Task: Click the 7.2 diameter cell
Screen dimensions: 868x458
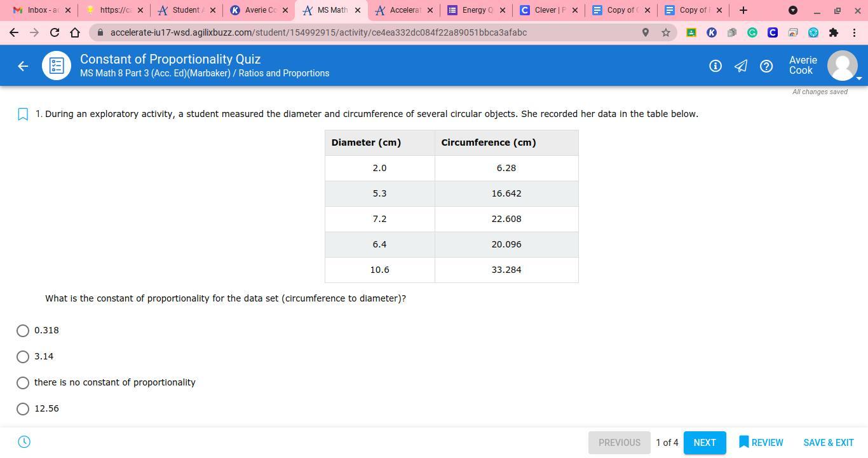Action: coord(380,219)
